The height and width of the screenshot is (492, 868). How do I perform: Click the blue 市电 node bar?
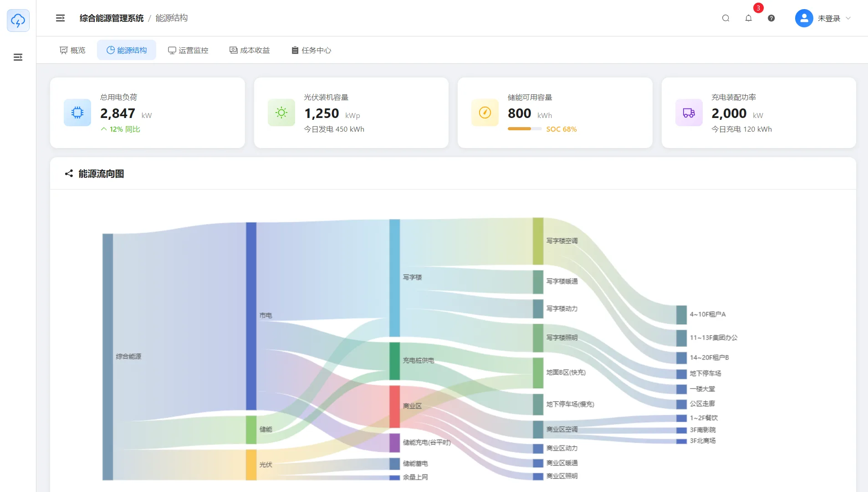[x=251, y=316]
